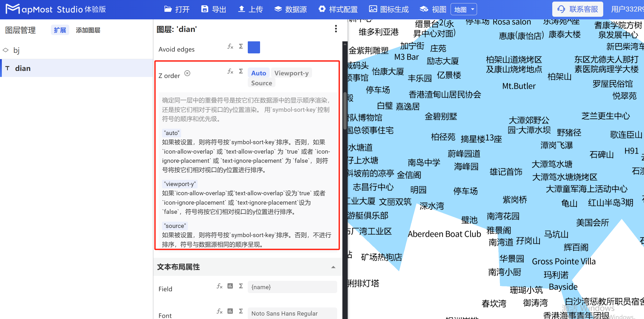The image size is (644, 319).
Task: Contact support via 联系客服
Action: [x=577, y=9]
